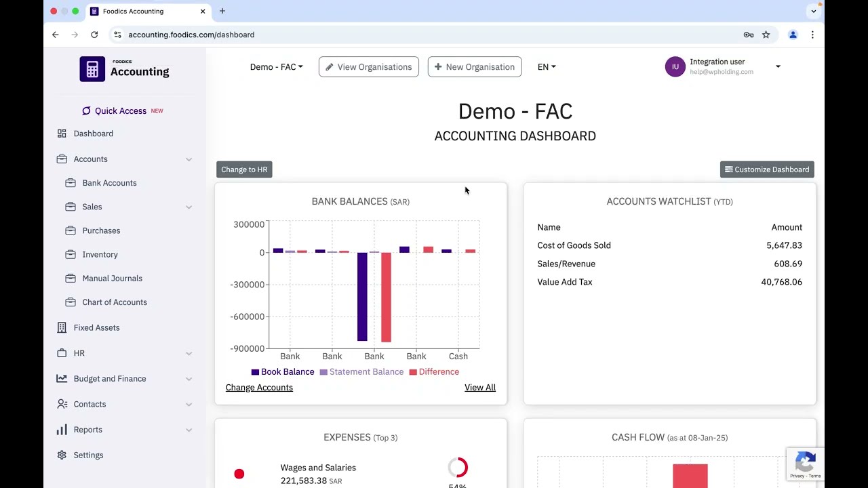The image size is (868, 488).
Task: Toggle Statement Balance legend in chart
Action: (361, 372)
